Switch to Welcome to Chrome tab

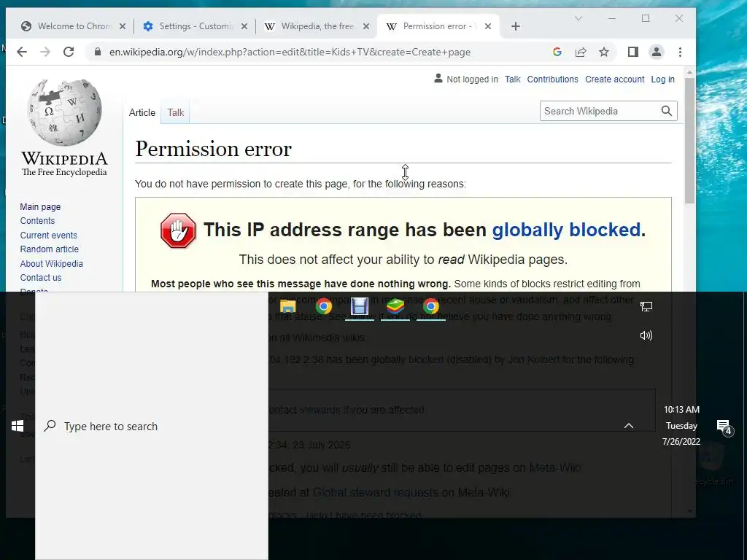[74, 26]
